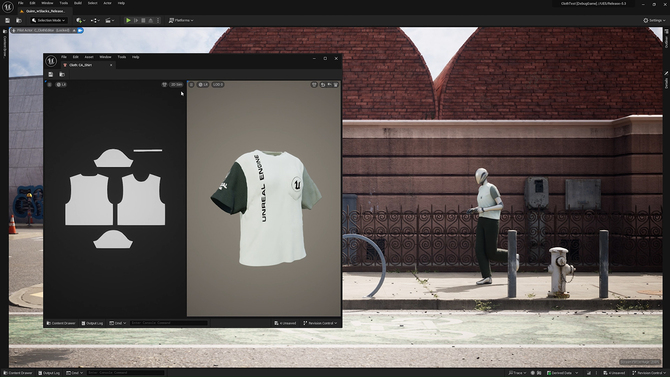Click Browse icon in Cloth editor toolbar
The width and height of the screenshot is (670, 377).
pyautogui.click(x=62, y=74)
